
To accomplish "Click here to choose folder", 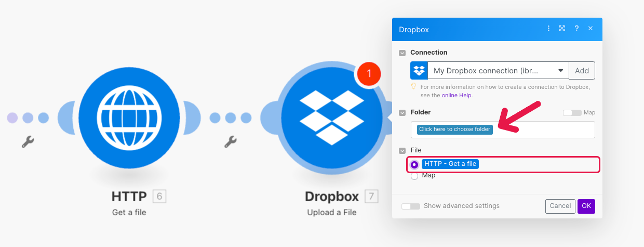I will click(454, 129).
